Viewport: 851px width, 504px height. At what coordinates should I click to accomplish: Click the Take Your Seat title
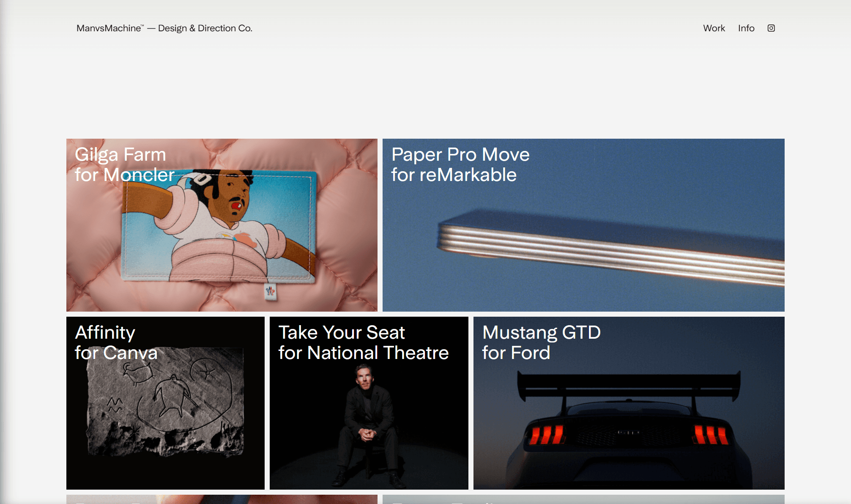click(342, 333)
